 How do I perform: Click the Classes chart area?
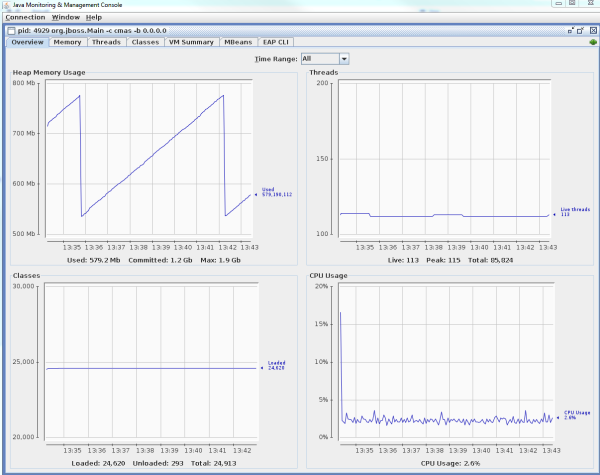[x=150, y=361]
